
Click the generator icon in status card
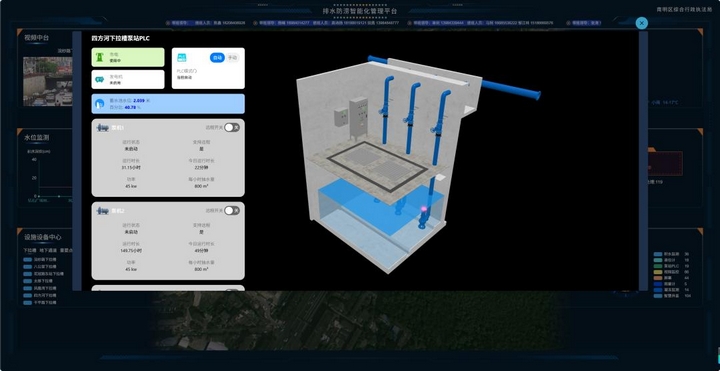(x=99, y=79)
